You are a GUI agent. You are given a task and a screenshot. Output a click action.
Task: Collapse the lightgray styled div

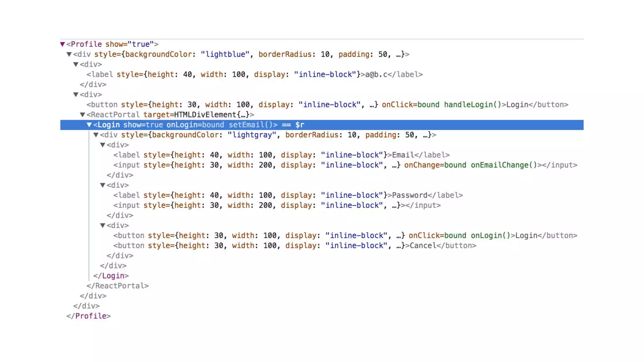point(96,135)
